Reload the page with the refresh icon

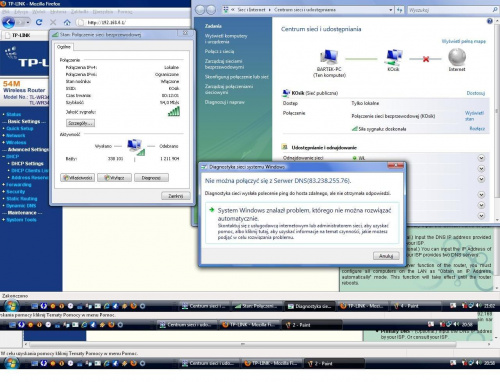point(39,22)
